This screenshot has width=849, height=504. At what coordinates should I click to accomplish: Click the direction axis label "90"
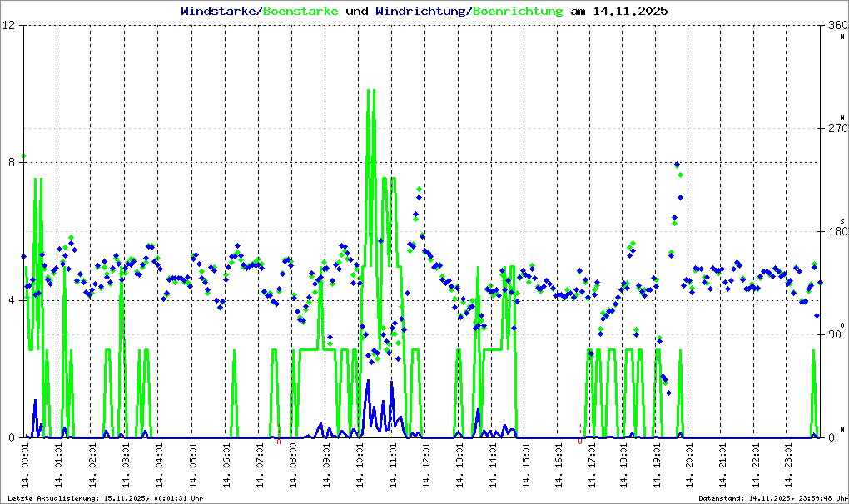point(834,334)
